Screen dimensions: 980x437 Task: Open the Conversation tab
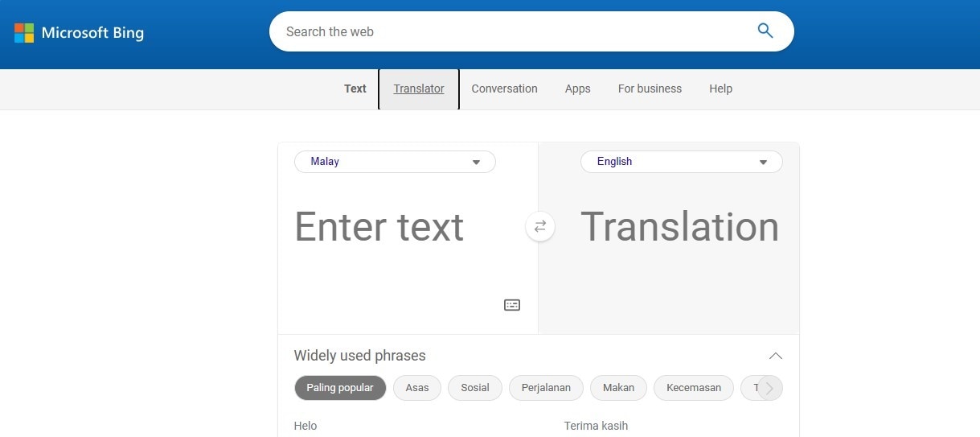click(x=504, y=89)
